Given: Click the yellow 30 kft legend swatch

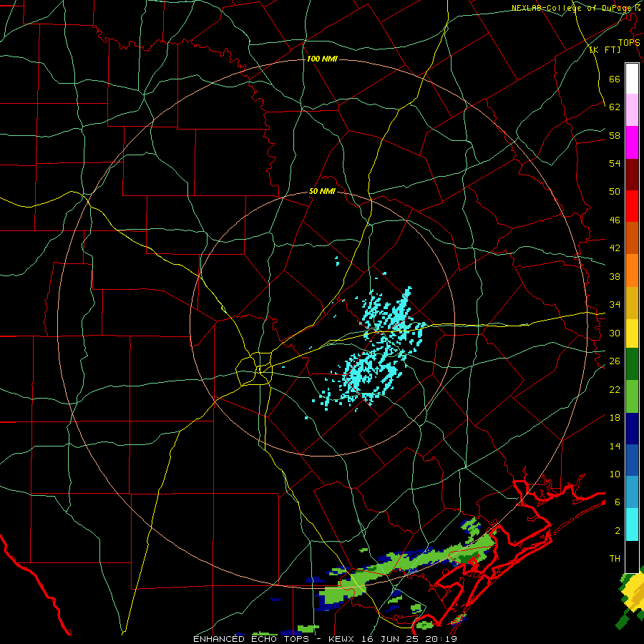Looking at the screenshot, I should (632, 333).
